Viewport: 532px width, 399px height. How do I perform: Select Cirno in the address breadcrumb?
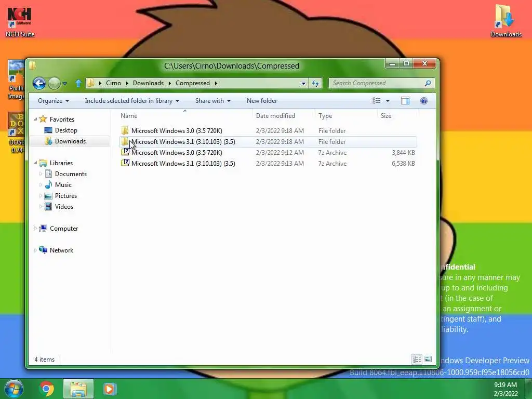[113, 83]
